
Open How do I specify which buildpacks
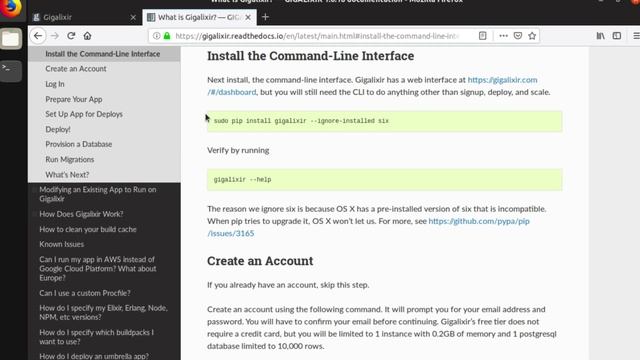pos(96,337)
